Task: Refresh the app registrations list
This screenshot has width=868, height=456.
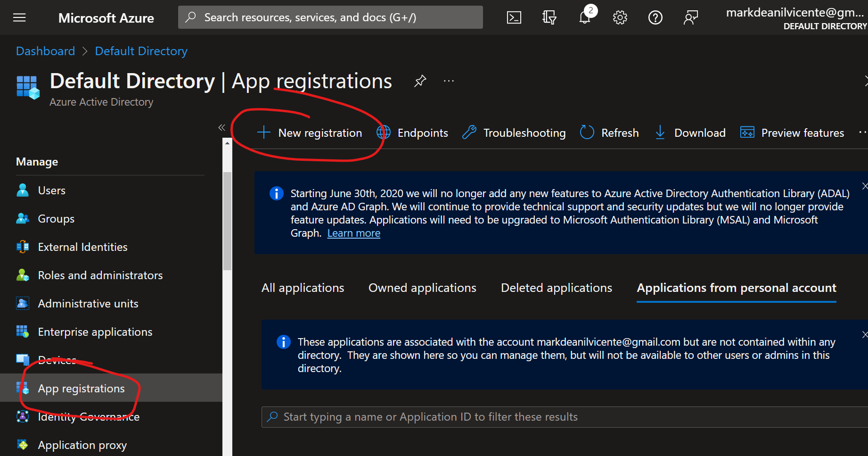Action: [x=609, y=133]
